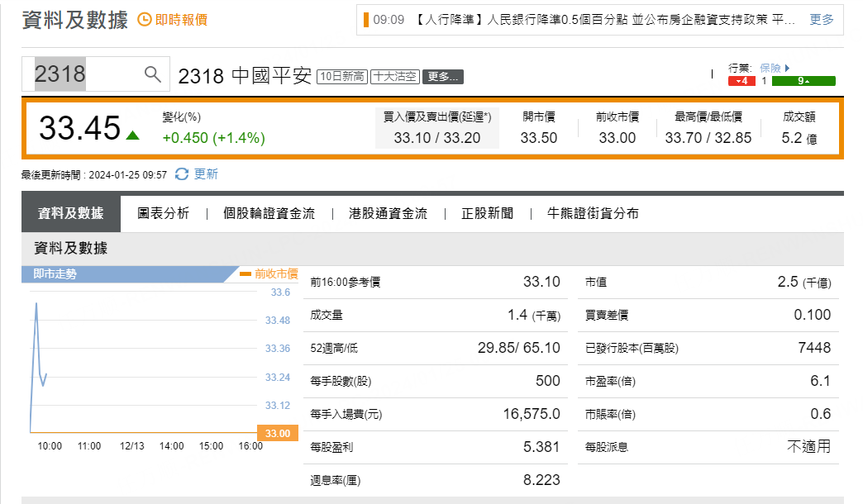
Task: Click the turnover value 5.2 億
Action: coord(799,138)
